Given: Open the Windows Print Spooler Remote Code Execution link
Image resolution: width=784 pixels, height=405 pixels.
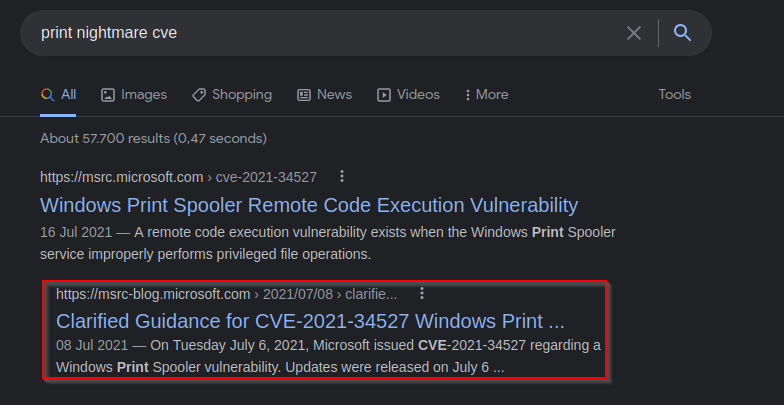Looking at the screenshot, I should coord(309,205).
